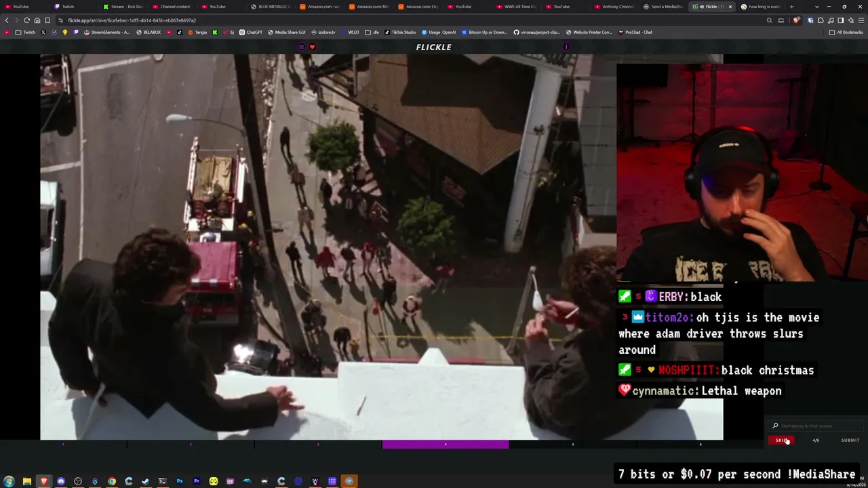The height and width of the screenshot is (488, 868).
Task: Click the main movie frame image
Action: (382, 247)
